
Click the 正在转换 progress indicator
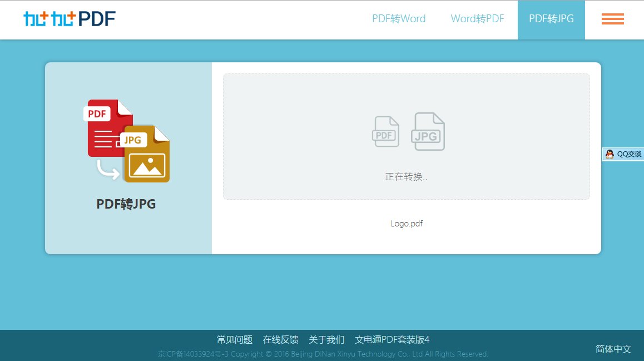(x=406, y=176)
